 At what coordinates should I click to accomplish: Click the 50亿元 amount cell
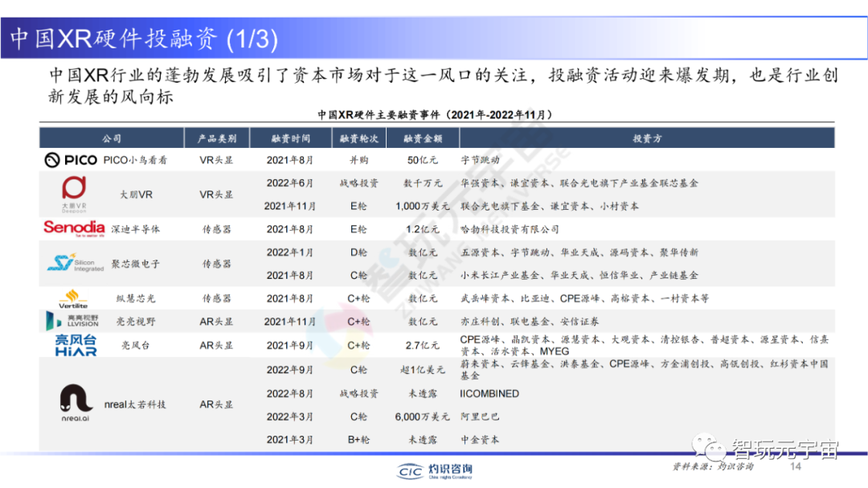(423, 160)
